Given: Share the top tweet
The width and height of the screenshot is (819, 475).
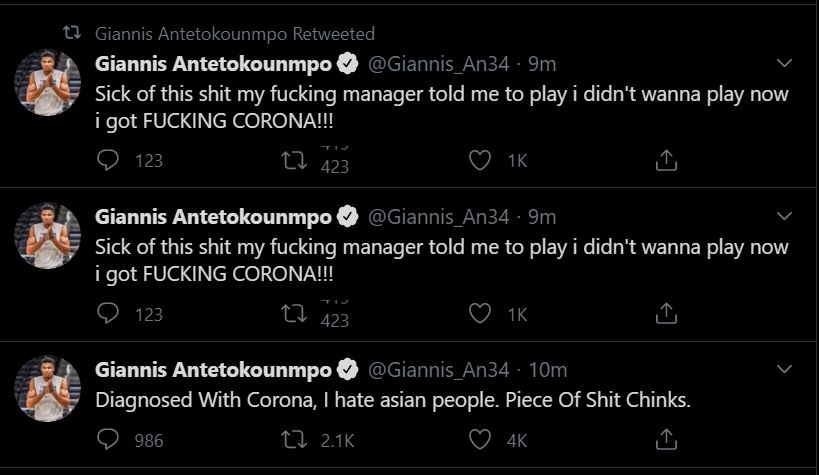Looking at the screenshot, I should click(666, 160).
